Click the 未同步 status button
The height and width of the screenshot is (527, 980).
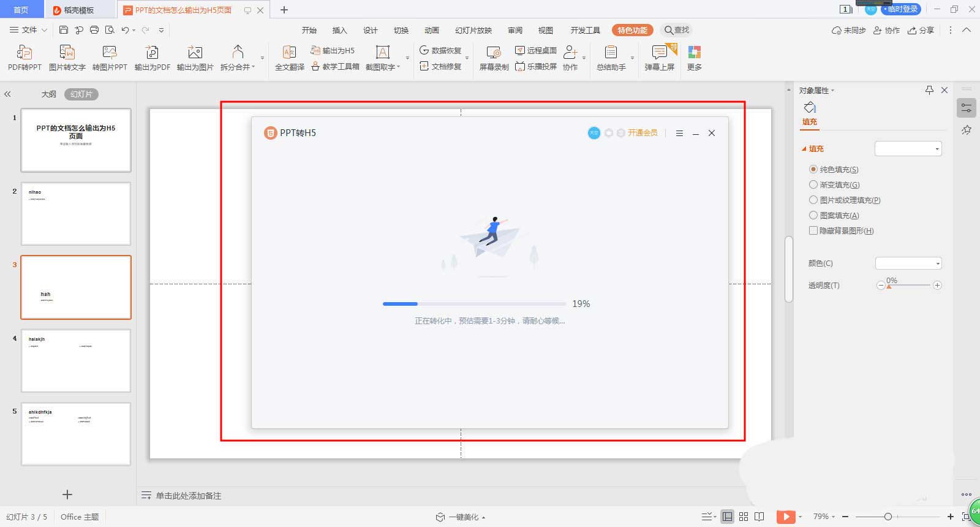click(848, 30)
